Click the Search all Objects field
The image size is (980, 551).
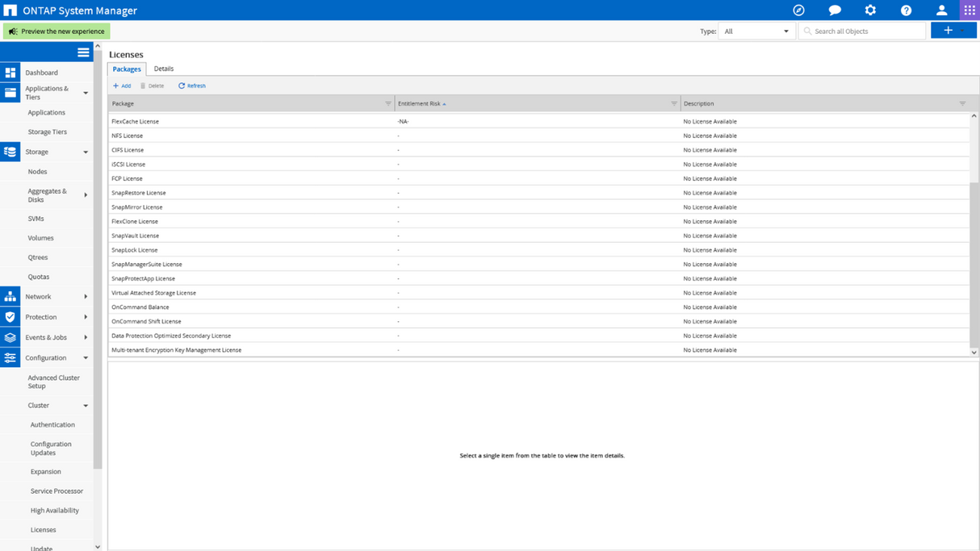pyautogui.click(x=862, y=31)
